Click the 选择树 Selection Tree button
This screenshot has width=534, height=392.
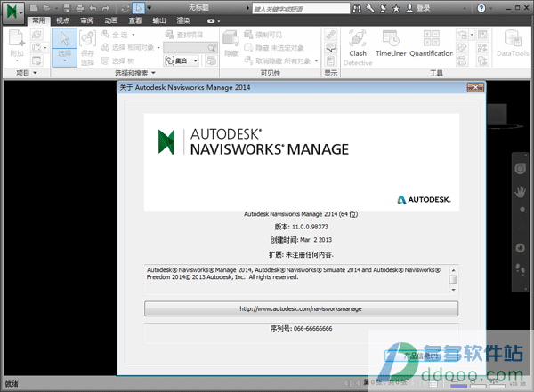(118, 61)
